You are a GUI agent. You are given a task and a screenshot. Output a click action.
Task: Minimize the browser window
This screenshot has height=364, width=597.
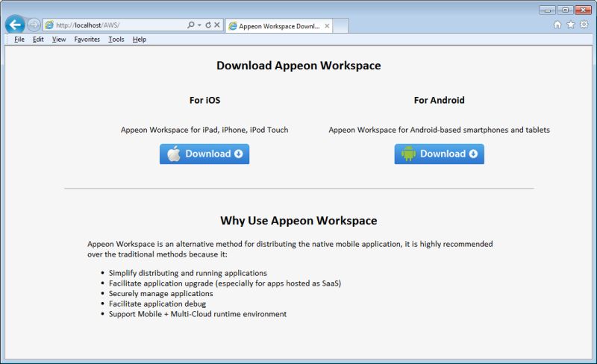548,10
